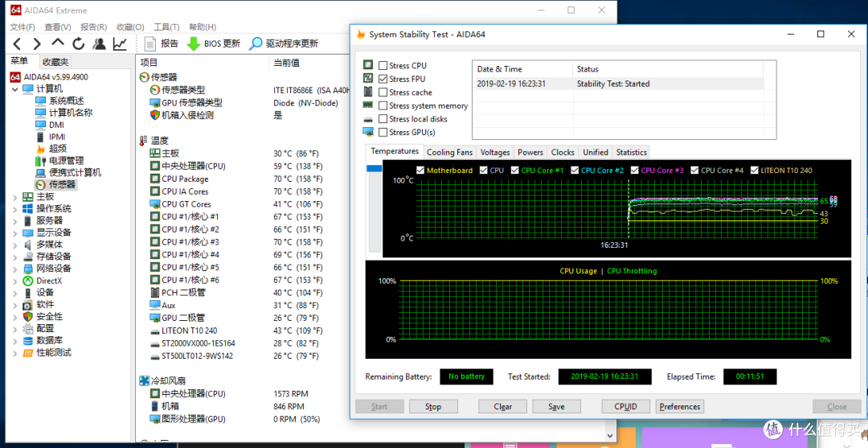Select the 数据库 tree item
Viewport: 868px width, 448px height.
(x=43, y=340)
